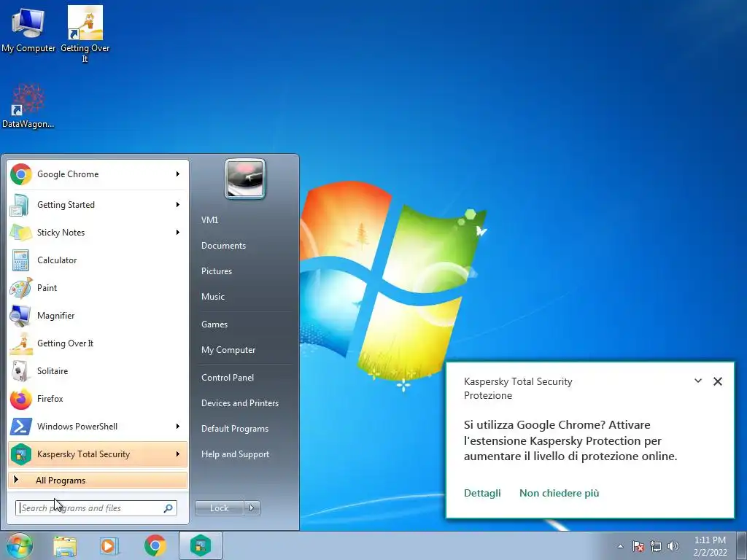Open Games from Start menu
The height and width of the screenshot is (560, 747).
coord(214,324)
